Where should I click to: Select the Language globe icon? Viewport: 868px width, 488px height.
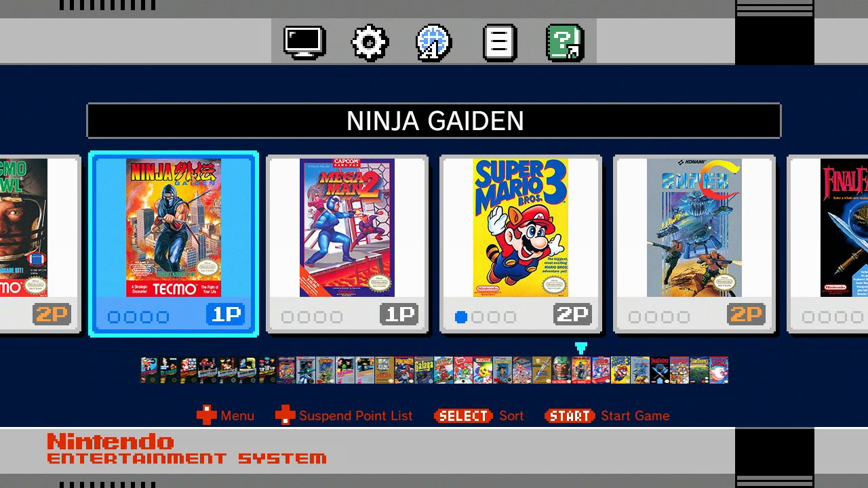click(x=434, y=43)
